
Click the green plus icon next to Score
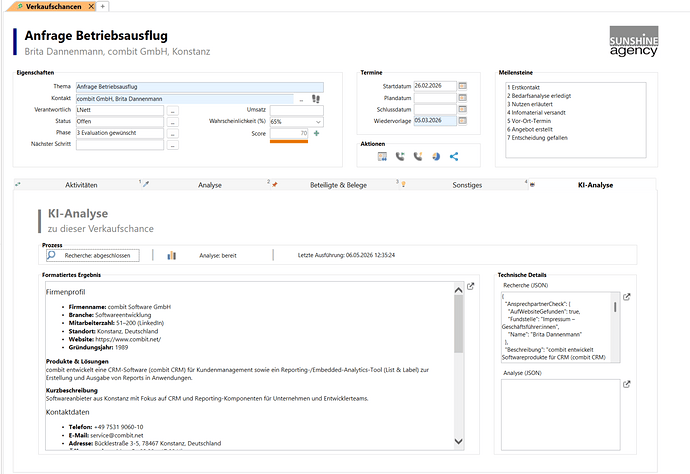tap(316, 133)
